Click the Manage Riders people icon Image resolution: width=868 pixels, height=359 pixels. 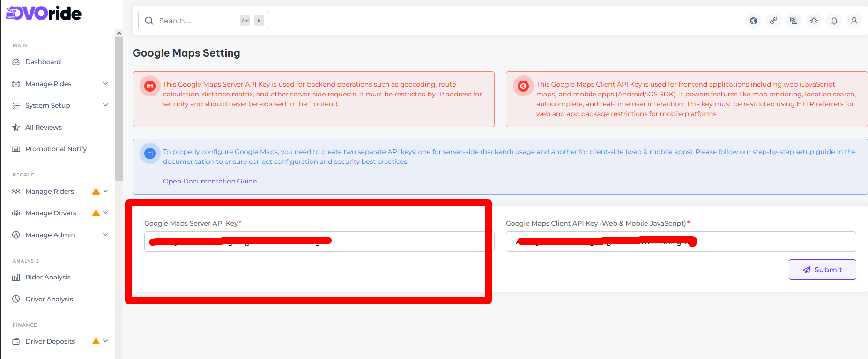point(16,191)
